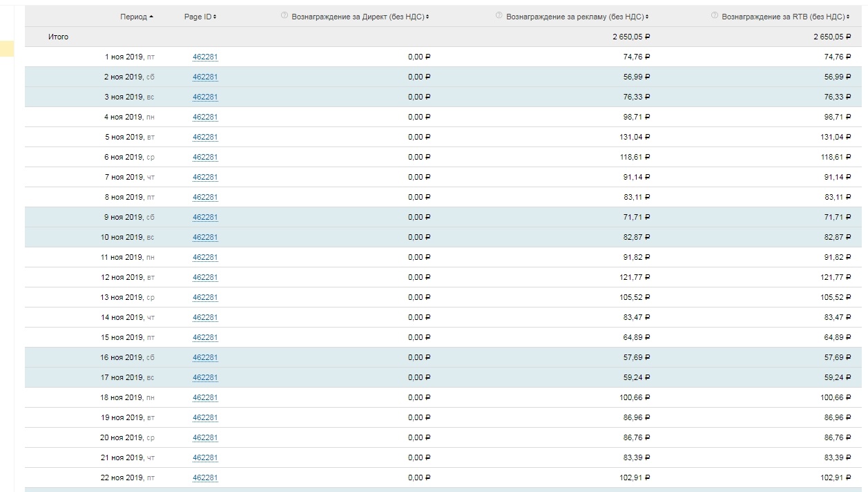Open Page ID link in 15 ноя 2019 row
This screenshot has height=492, width=868.
click(x=205, y=338)
